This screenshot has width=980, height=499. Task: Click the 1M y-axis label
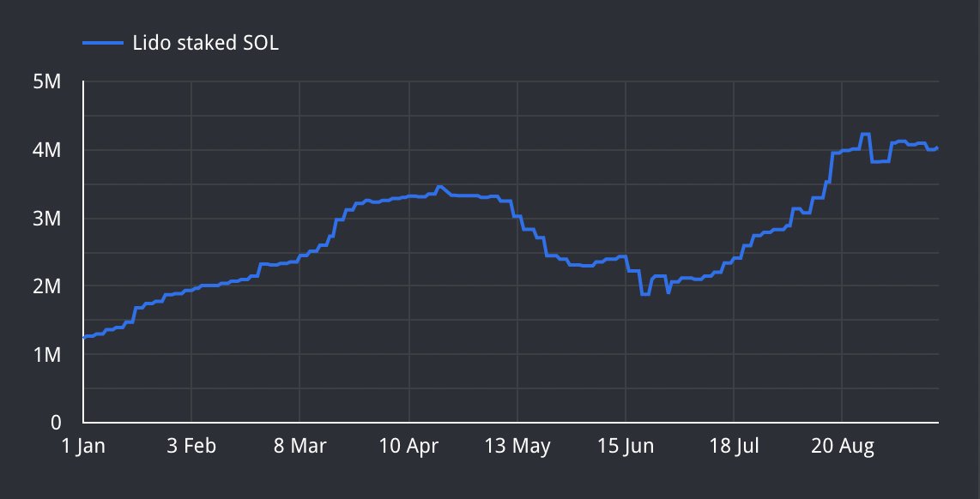click(47, 352)
